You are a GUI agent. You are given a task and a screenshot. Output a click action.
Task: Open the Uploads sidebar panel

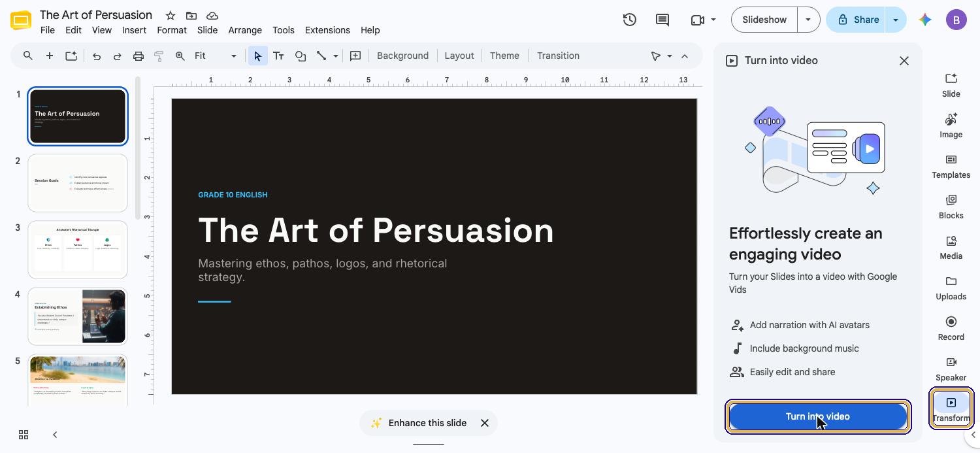(951, 288)
